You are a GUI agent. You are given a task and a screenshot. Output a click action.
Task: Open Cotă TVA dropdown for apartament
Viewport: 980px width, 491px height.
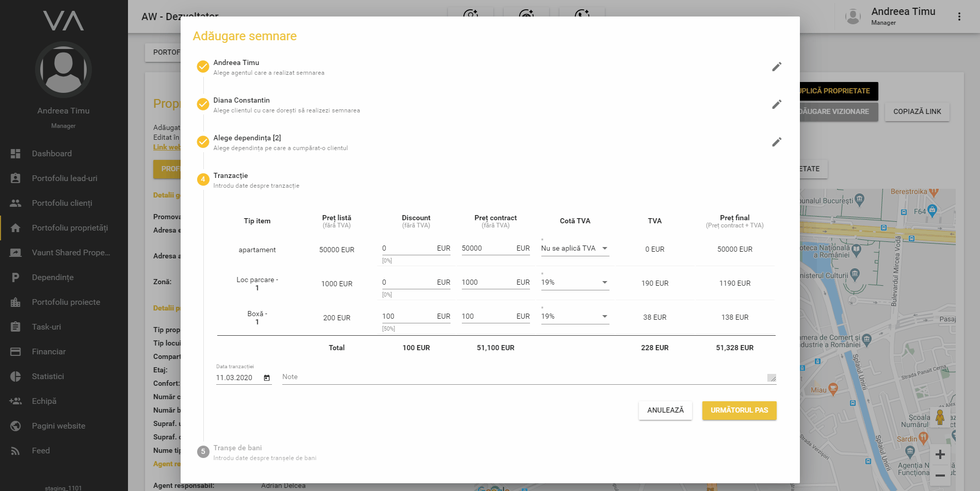[574, 249]
